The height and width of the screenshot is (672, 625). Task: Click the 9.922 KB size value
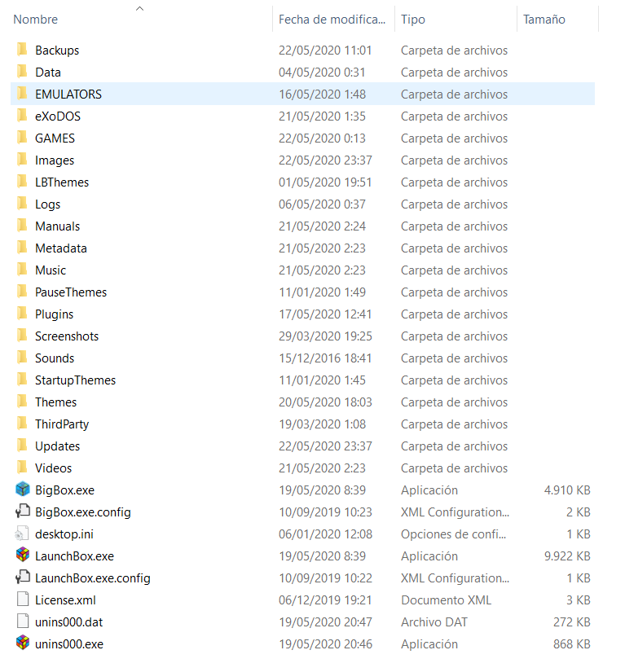[567, 556]
